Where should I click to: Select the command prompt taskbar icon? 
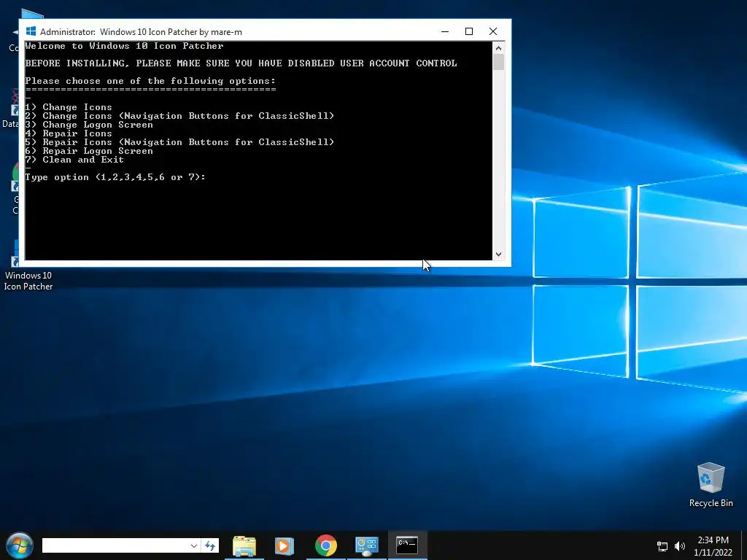click(407, 545)
